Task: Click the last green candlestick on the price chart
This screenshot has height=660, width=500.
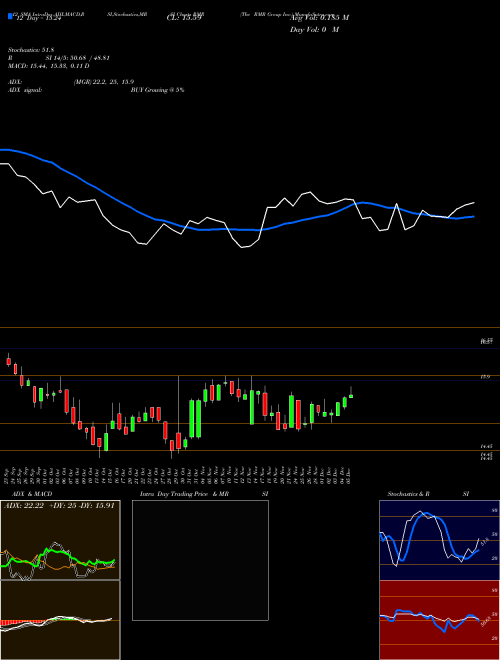Action: click(351, 396)
